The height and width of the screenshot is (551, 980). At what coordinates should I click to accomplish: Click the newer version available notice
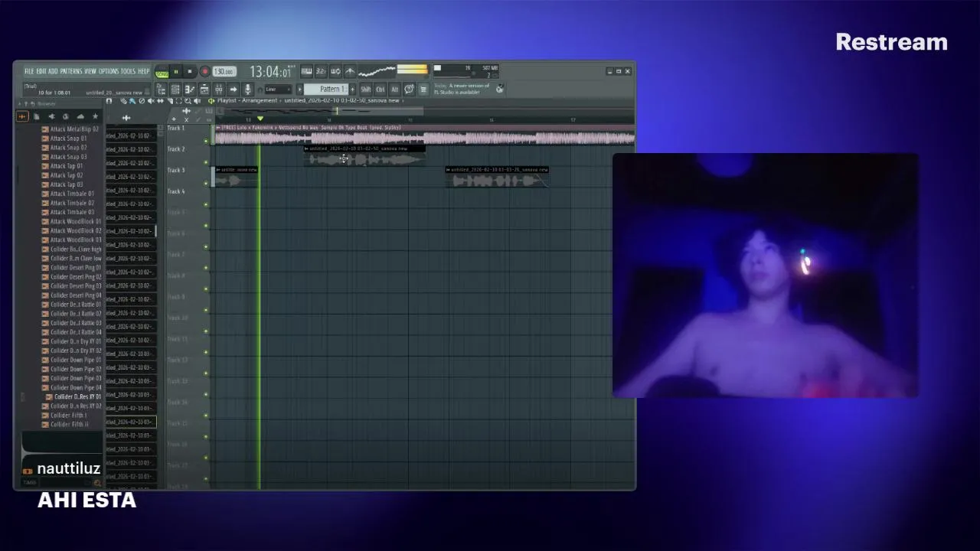462,89
